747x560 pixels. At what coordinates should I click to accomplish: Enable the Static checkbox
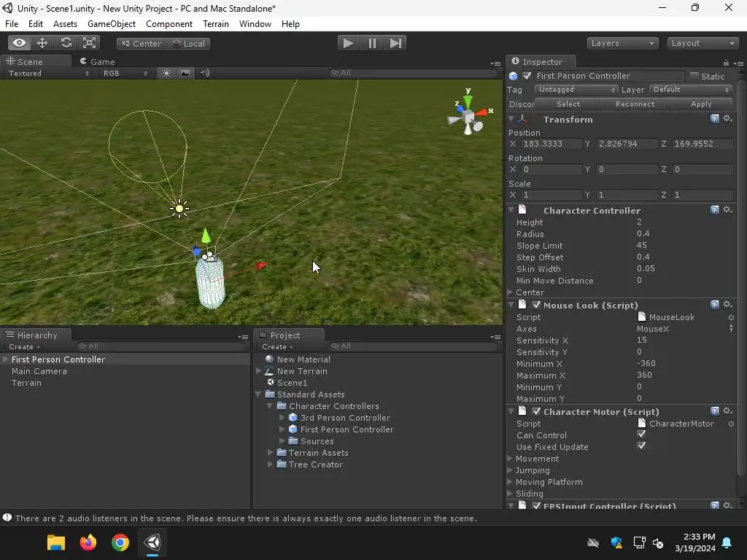click(694, 76)
